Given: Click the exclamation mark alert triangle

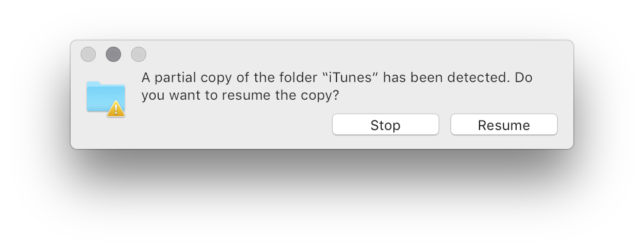Looking at the screenshot, I should click(116, 109).
